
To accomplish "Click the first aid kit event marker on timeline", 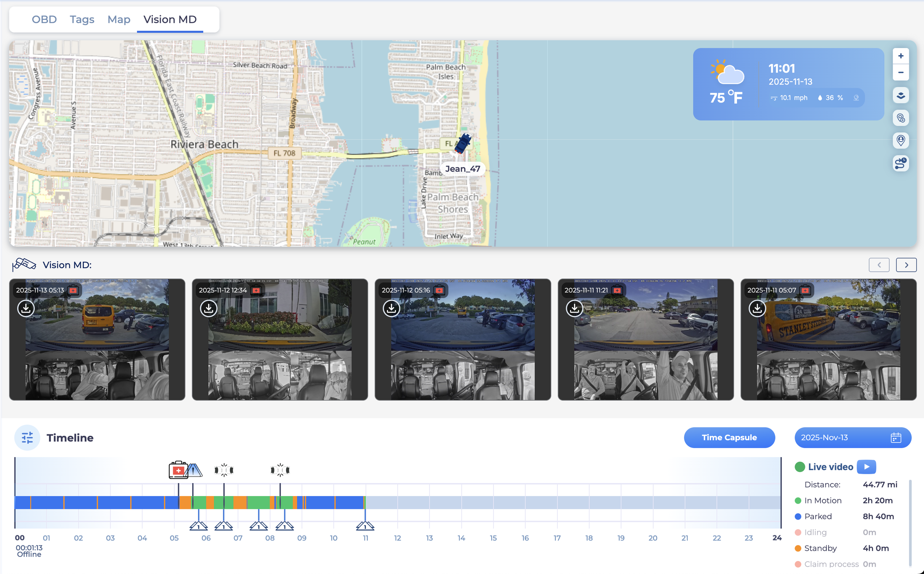I will pos(178,470).
